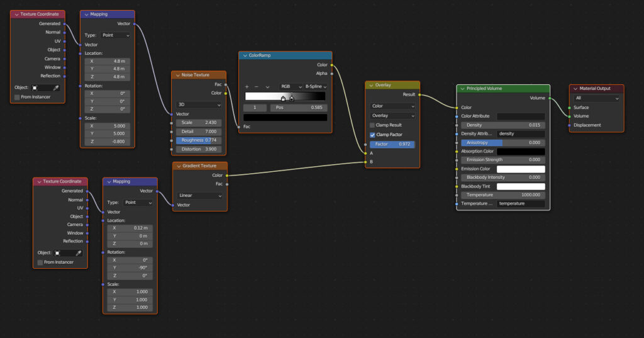Viewport: 644px width, 338px height.
Task: Click Object field in Texture Coordinate node feeding Gradient Mapping
Action: pos(68,253)
